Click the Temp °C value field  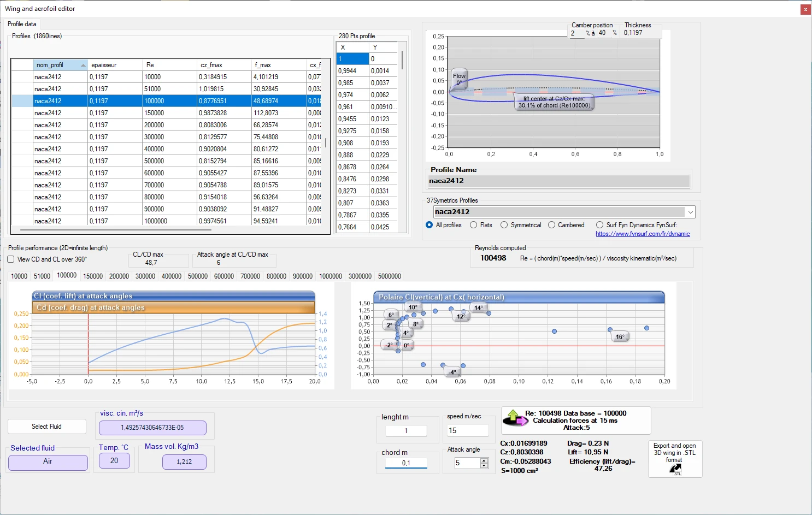click(114, 461)
